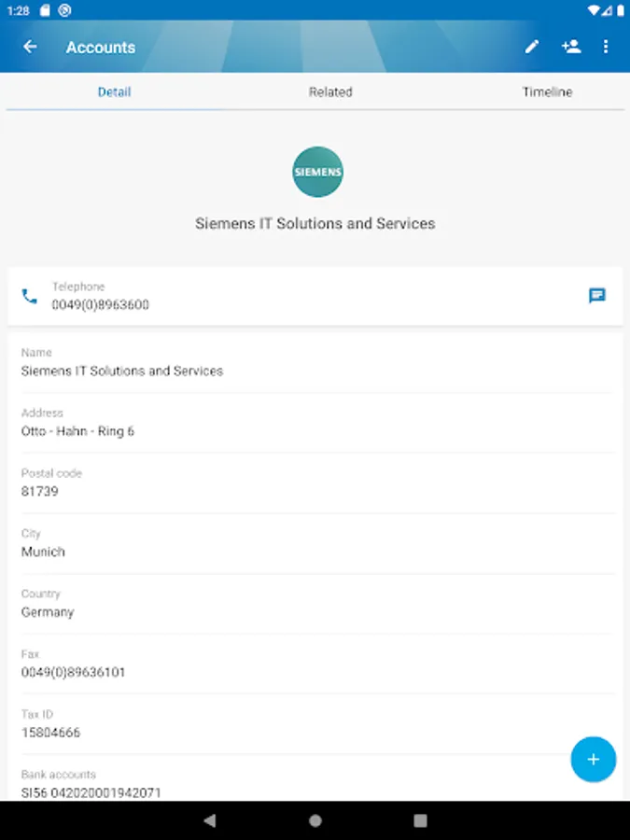Tap the Name field value
The image size is (630, 840).
pos(122,371)
